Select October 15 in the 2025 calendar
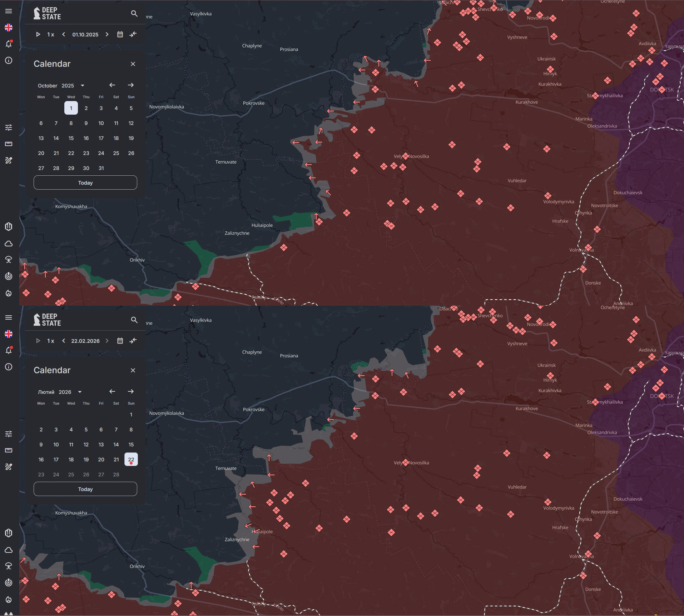684x616 pixels. pos(71,138)
